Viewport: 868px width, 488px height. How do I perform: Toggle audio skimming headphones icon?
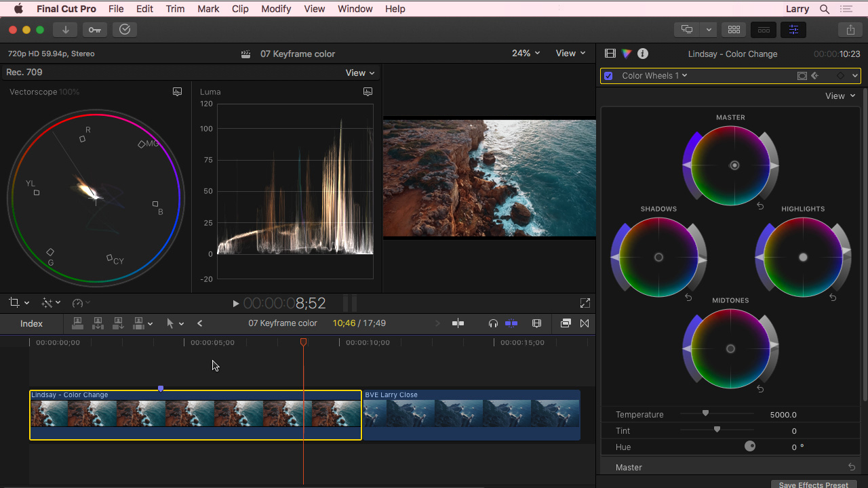click(x=493, y=323)
